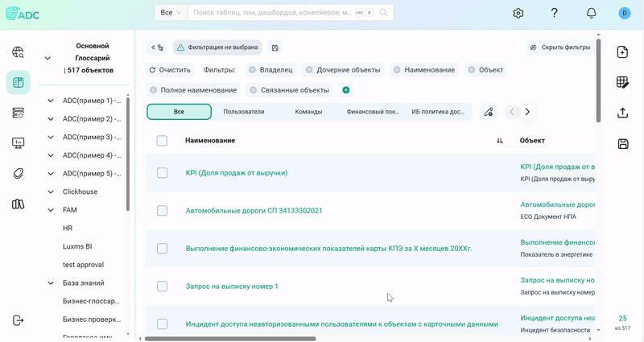Viewport: 644px width, 342px height.
Task: Open the Все search scope dropdown
Action: (171, 13)
